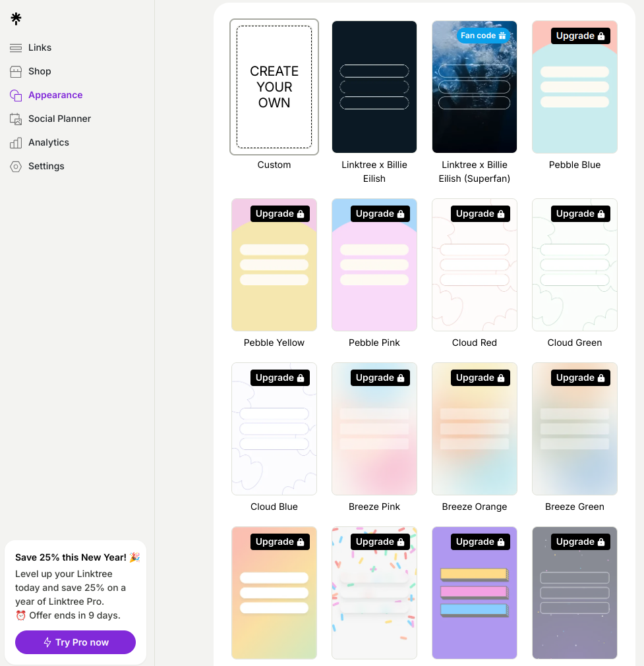Image resolution: width=644 pixels, height=666 pixels.
Task: Click the 'Pebble Blue' label text
Action: coord(575,165)
